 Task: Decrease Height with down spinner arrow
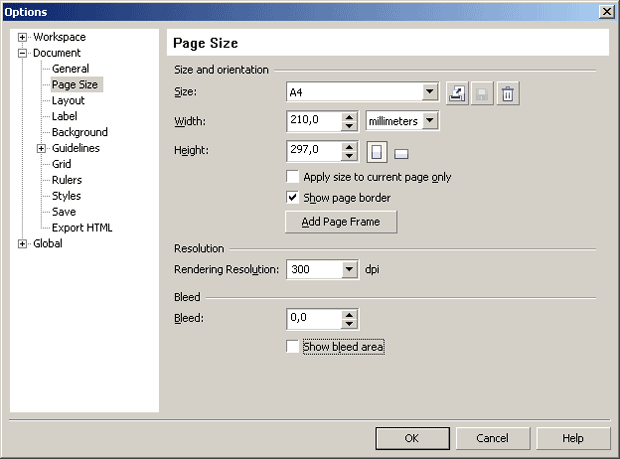click(x=349, y=156)
